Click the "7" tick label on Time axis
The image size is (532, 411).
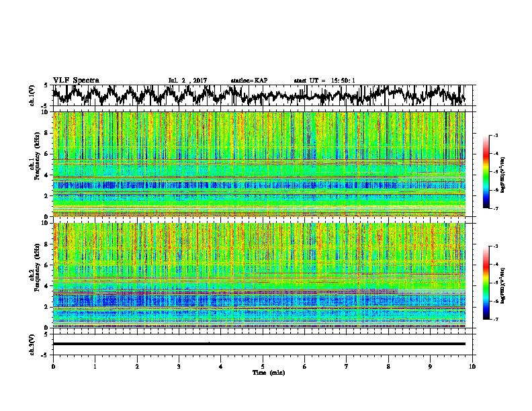coord(347,366)
